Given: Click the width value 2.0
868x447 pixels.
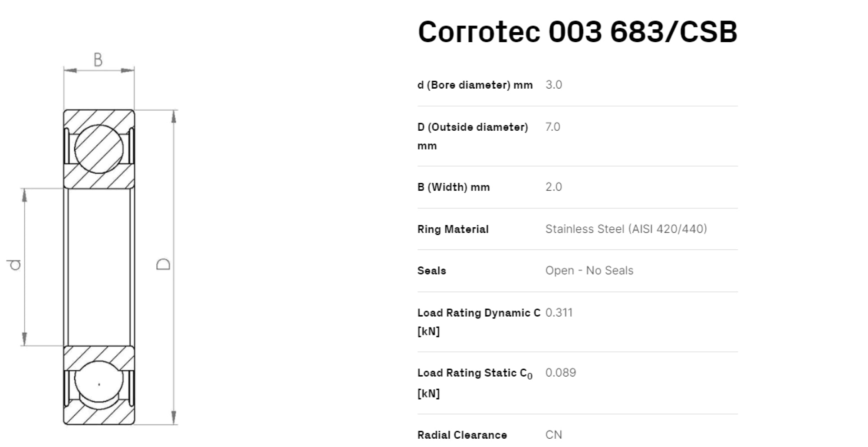Looking at the screenshot, I should 553,187.
